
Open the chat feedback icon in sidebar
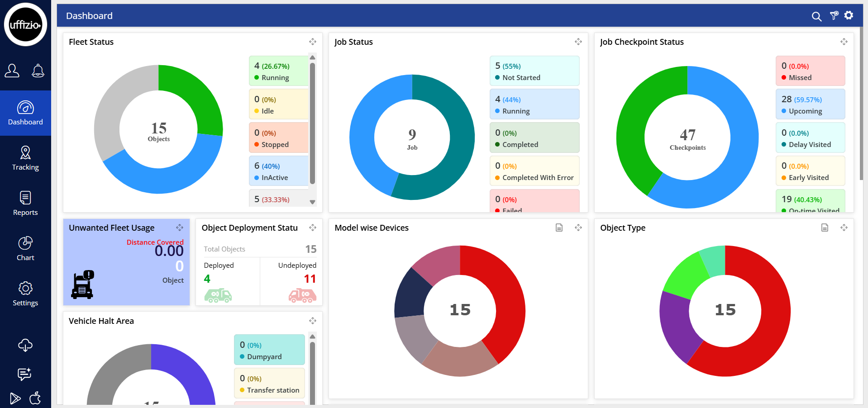(24, 374)
